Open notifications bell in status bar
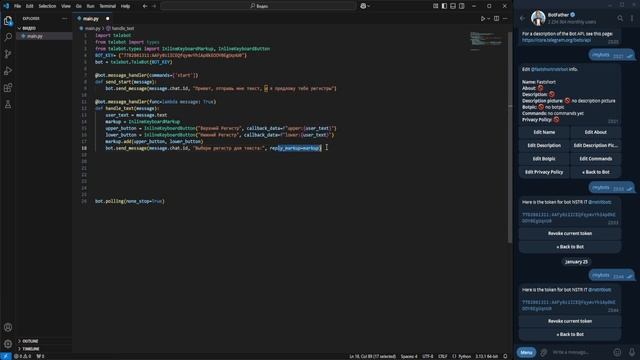Screen dimensions: 640x360 pyautogui.click(x=505, y=356)
